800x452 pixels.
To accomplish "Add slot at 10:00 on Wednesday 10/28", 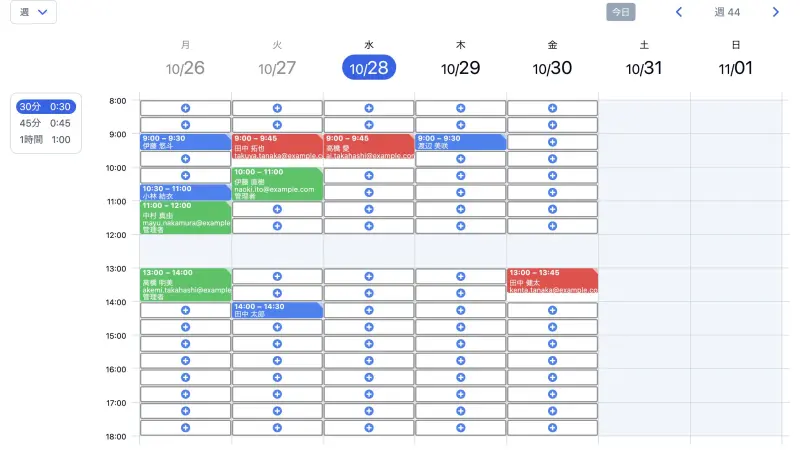I will (369, 175).
